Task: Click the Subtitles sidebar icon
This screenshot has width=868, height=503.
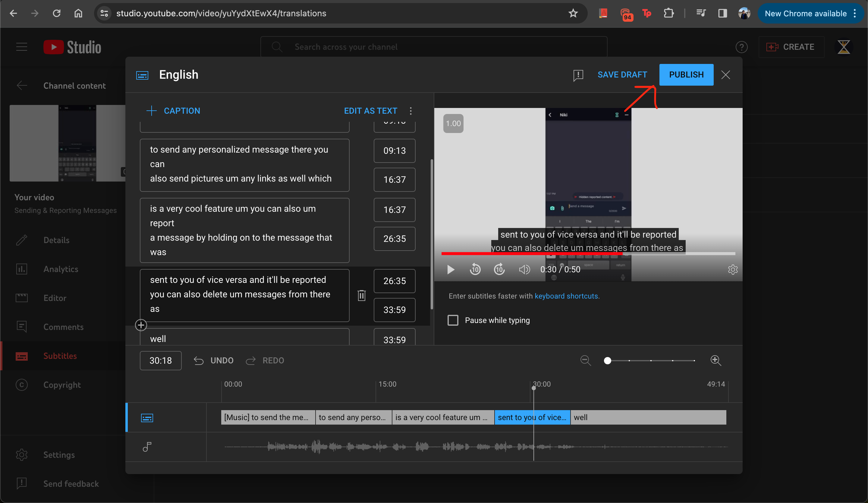Action: pos(21,355)
